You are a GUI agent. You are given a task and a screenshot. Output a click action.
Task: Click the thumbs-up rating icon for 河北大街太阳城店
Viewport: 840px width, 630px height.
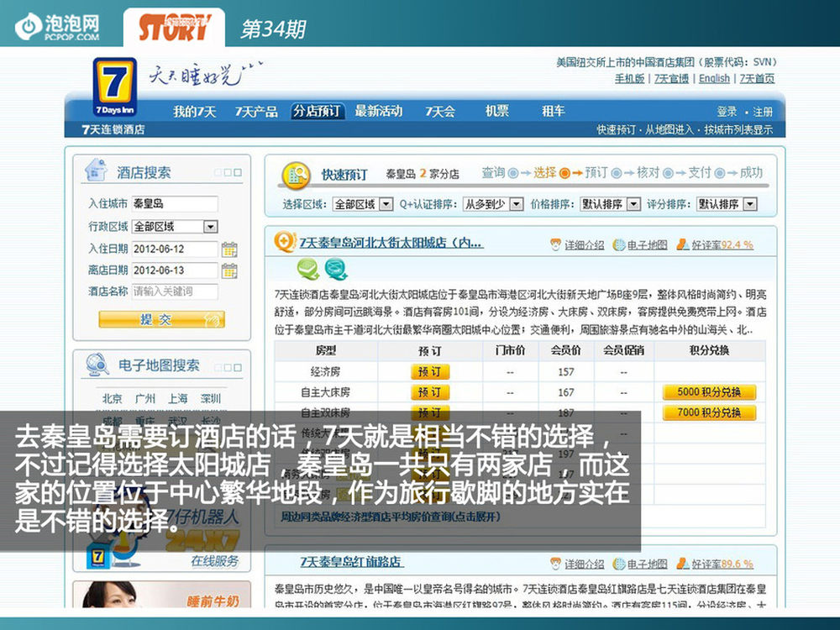[682, 244]
